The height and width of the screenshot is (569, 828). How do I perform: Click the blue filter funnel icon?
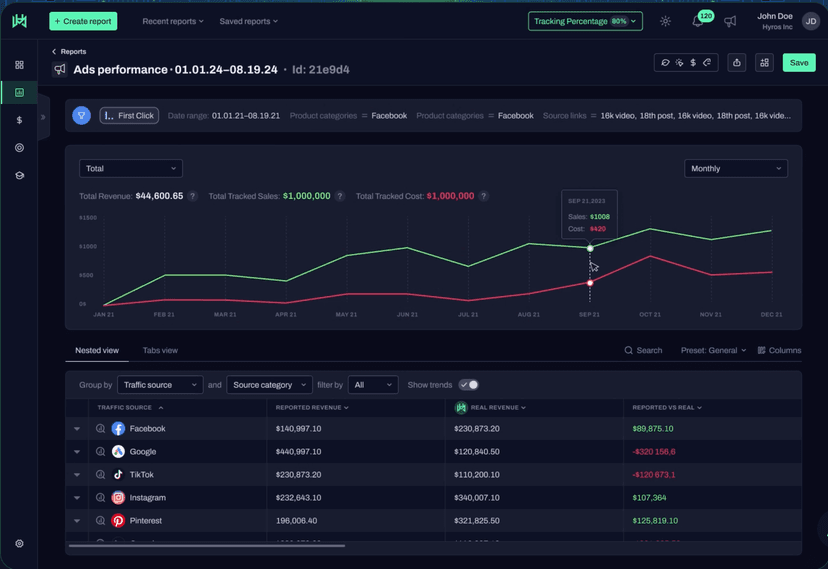tap(82, 116)
